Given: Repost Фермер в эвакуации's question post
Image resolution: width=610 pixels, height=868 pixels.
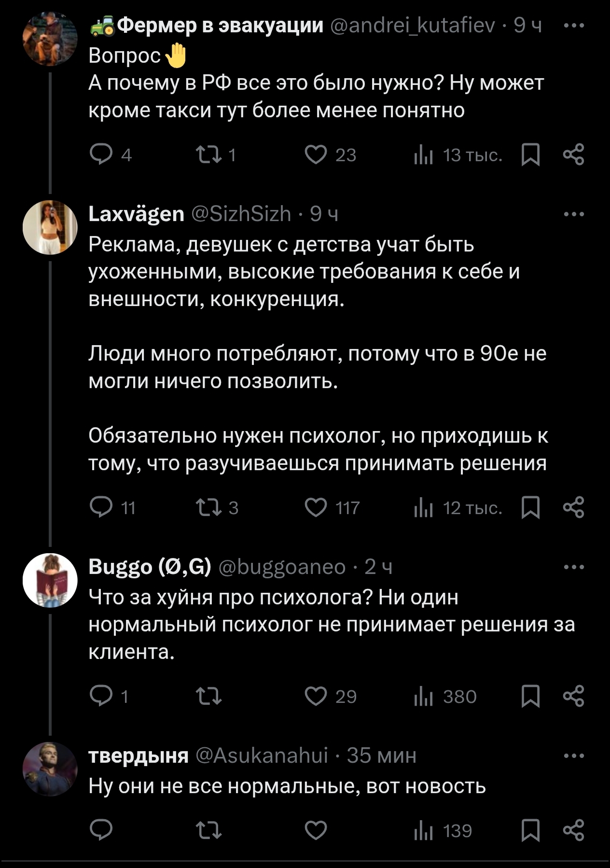Looking at the screenshot, I should [208, 155].
